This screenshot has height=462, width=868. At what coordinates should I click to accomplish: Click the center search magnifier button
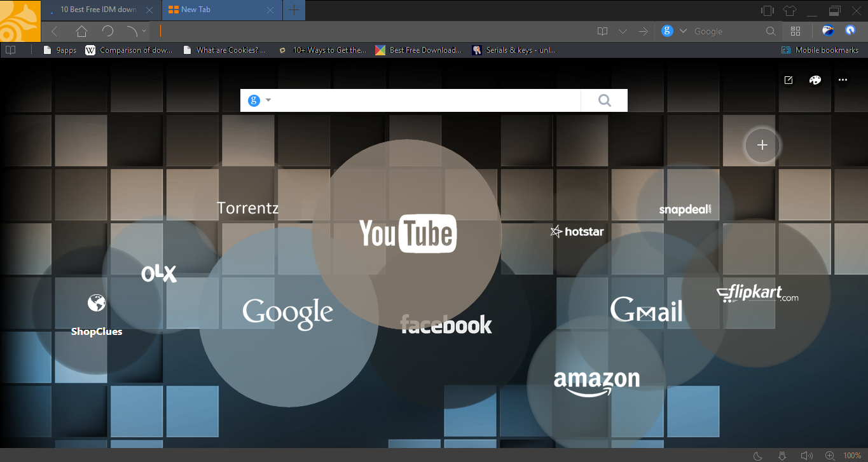pos(604,100)
